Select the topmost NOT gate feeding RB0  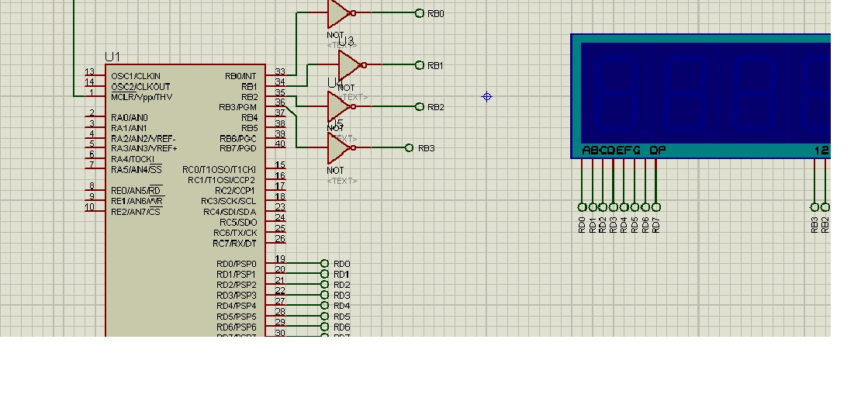341,12
